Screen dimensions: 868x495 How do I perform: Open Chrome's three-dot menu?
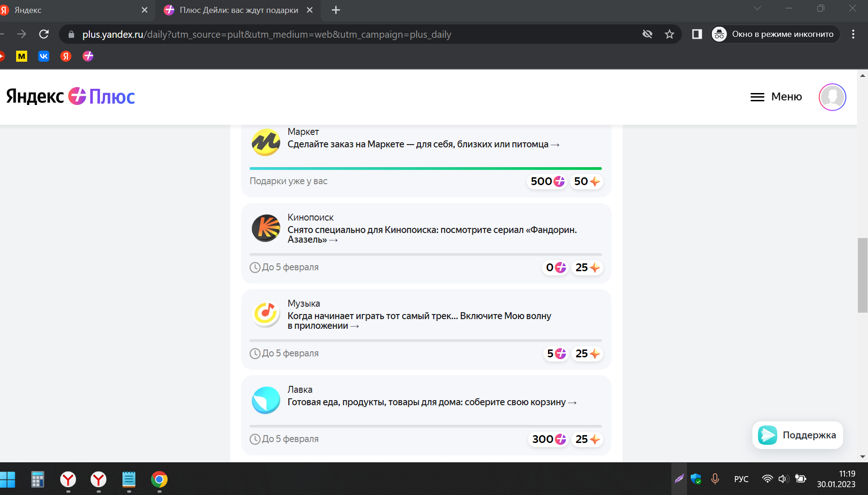pos(853,34)
